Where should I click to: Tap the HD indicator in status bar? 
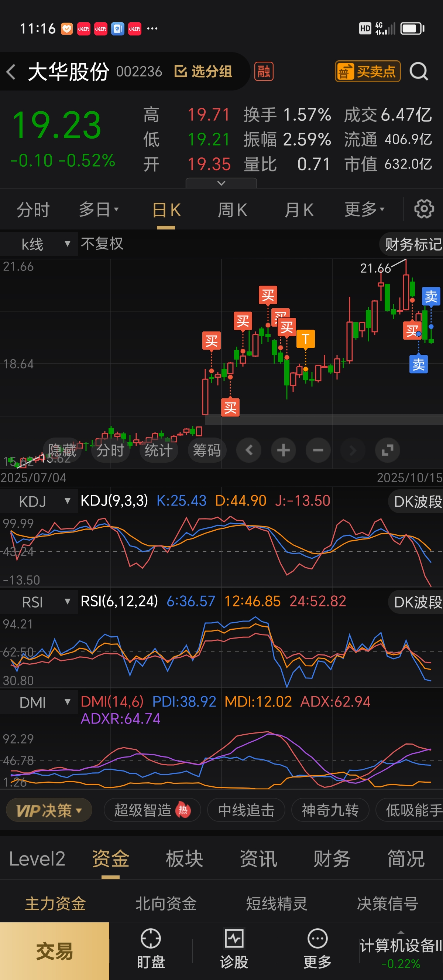tap(365, 28)
